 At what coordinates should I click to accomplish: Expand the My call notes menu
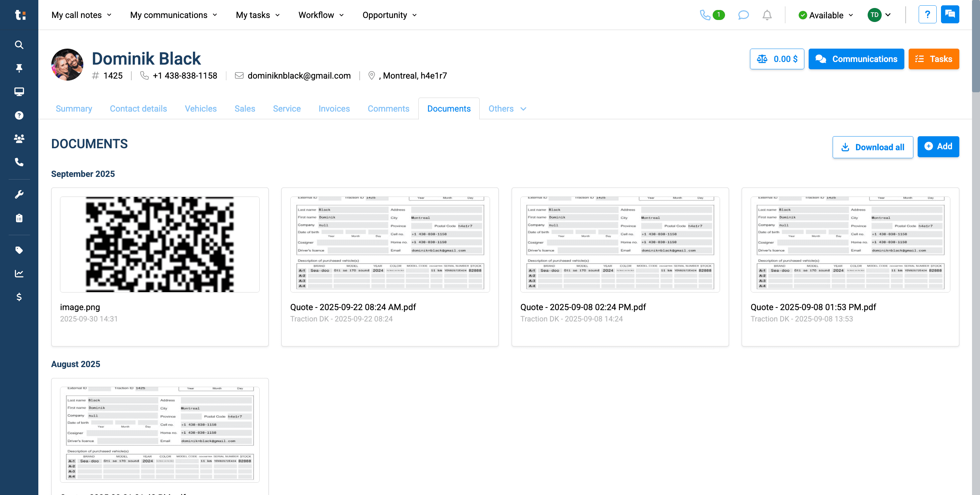[x=81, y=15]
